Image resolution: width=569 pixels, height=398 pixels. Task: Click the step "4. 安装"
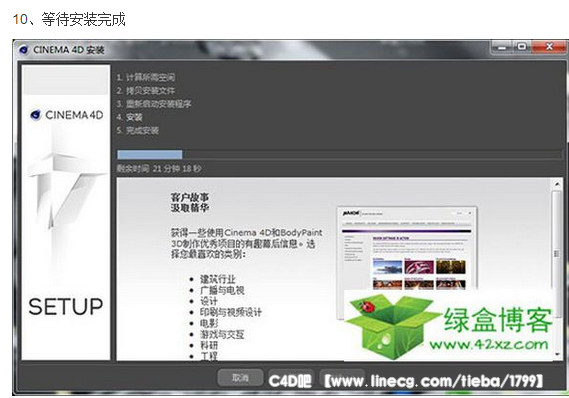pos(130,117)
